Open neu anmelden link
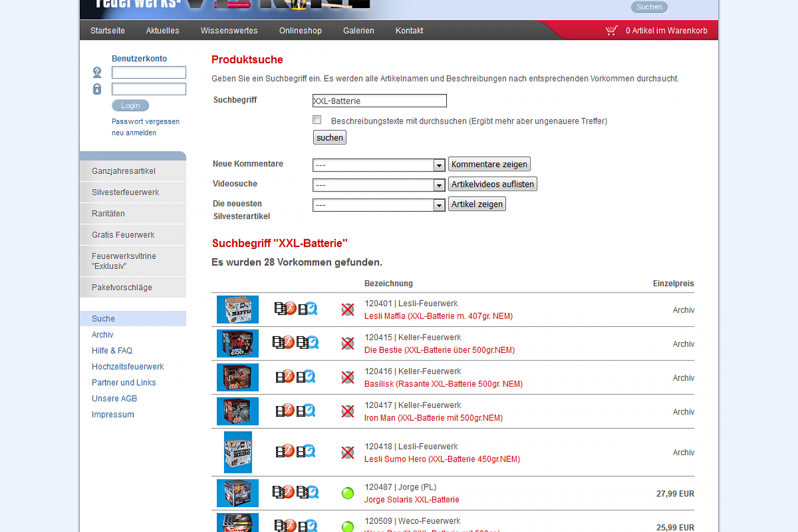This screenshot has height=532, width=798. point(134,132)
